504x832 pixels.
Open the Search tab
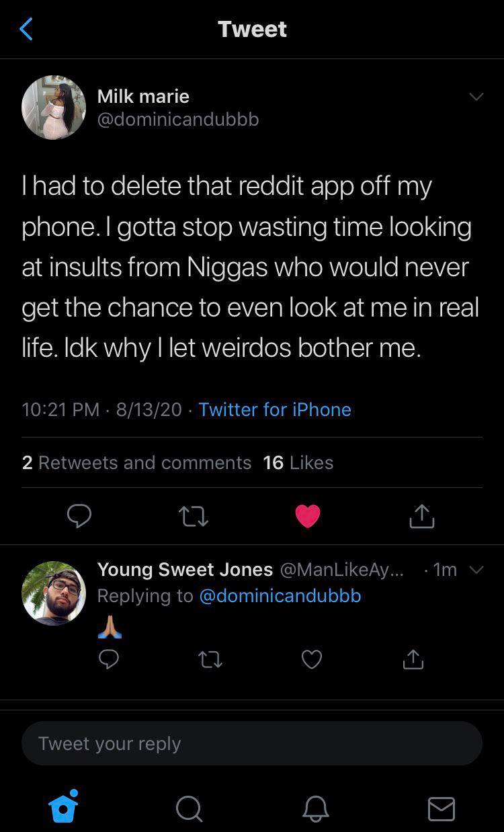189,808
